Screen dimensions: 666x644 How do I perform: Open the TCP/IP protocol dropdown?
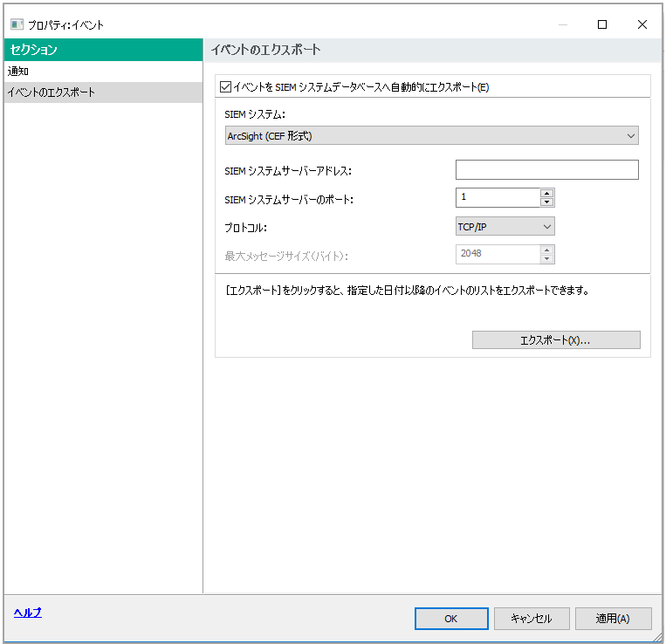505,227
